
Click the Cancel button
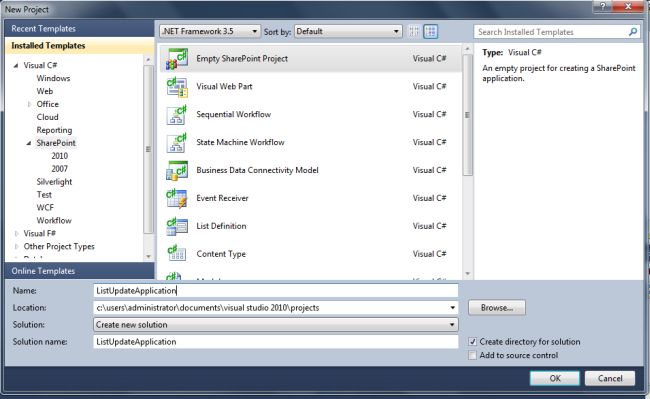coord(610,378)
